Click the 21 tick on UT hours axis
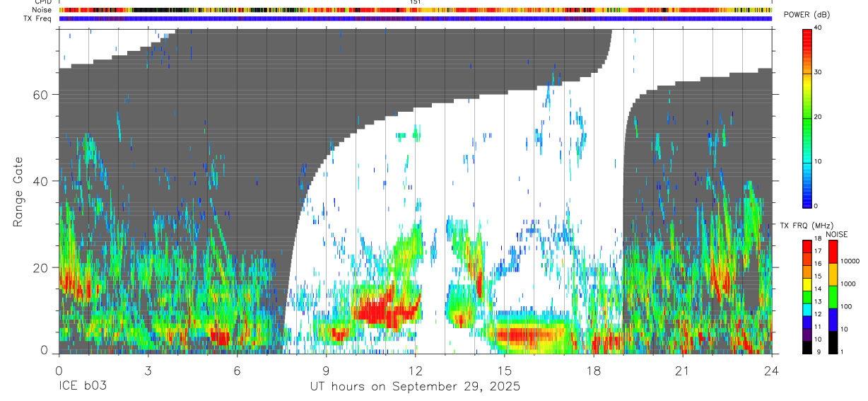Viewport: 868px width, 401px height. click(x=683, y=371)
